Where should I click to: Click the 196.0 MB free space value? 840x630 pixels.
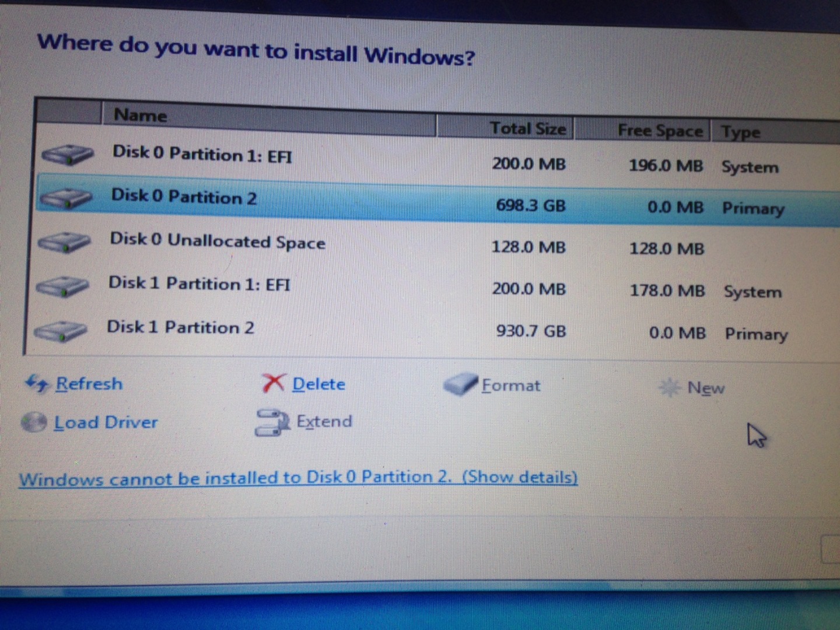point(666,166)
